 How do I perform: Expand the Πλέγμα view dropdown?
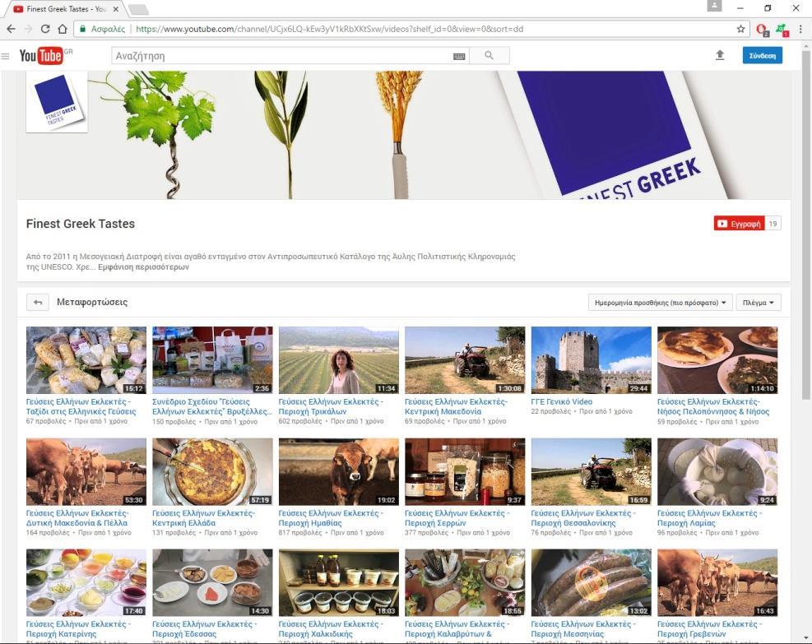[x=759, y=303]
